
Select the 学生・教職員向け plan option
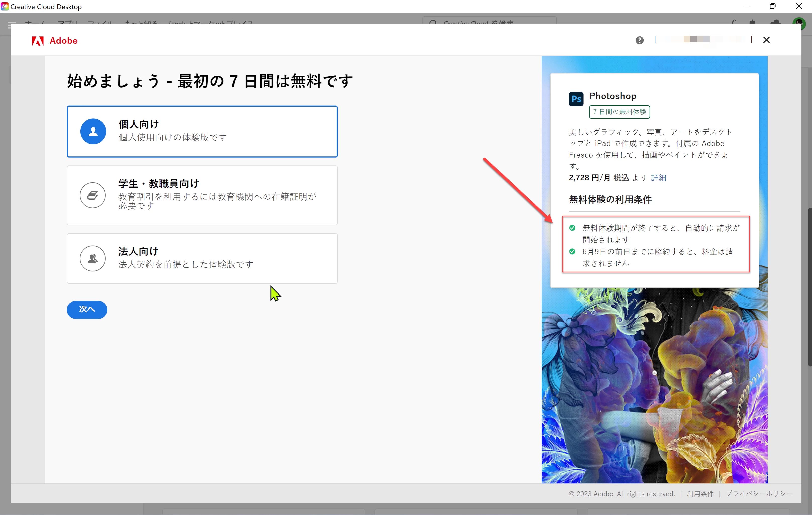(202, 195)
